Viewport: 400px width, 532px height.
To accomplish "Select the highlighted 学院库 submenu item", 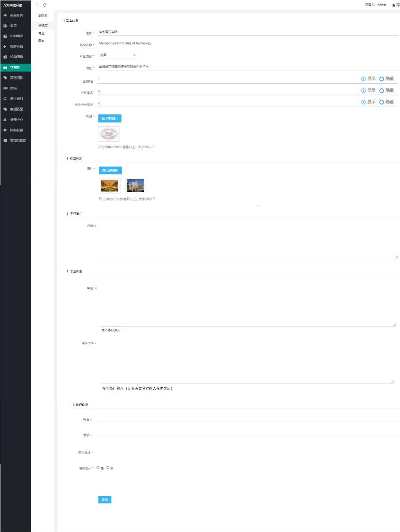I will tap(43, 26).
